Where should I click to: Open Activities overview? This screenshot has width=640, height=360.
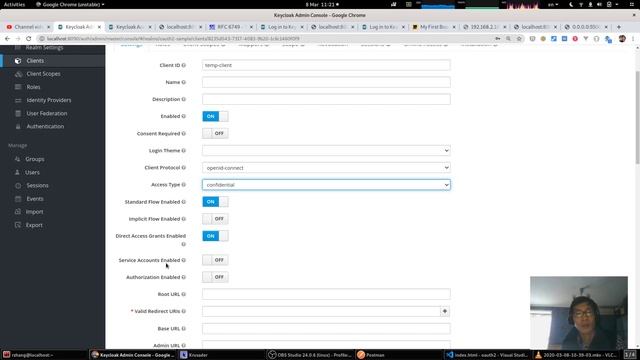[x=14, y=4]
